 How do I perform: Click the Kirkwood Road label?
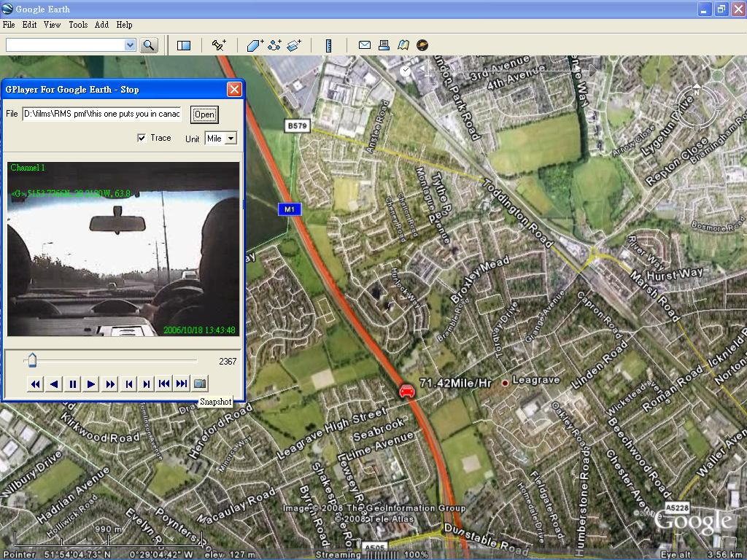101,428
